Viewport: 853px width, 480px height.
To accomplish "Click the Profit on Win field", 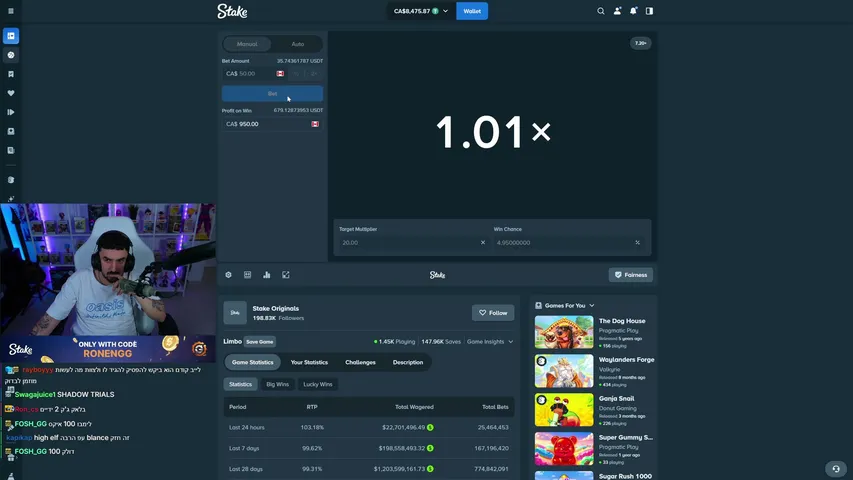I will click(273, 124).
